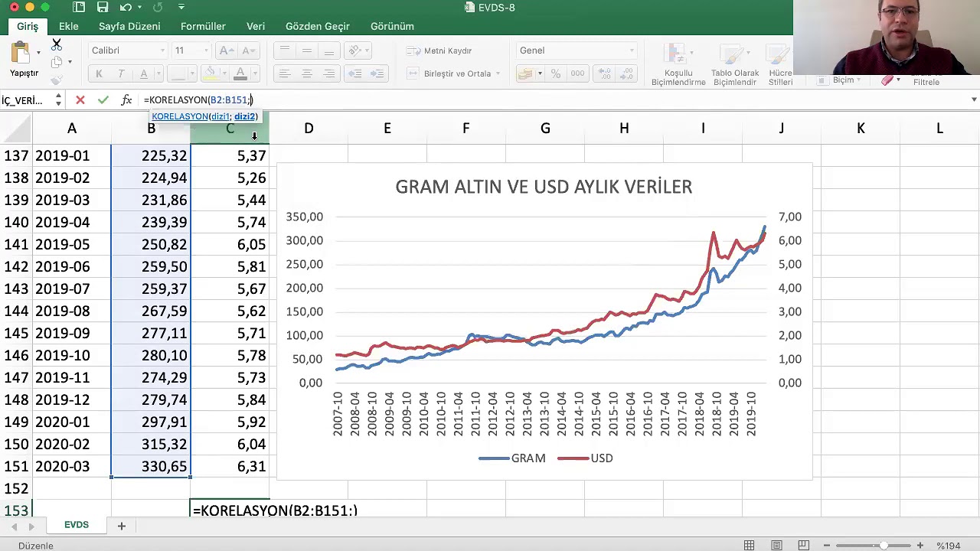This screenshot has width=980, height=551.
Task: Open the Görünüm ribbon tab
Action: 392,26
